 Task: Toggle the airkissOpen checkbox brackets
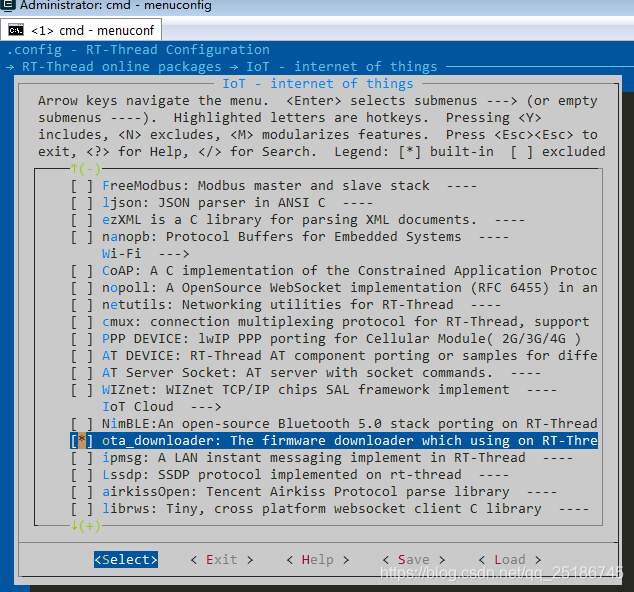(82, 492)
